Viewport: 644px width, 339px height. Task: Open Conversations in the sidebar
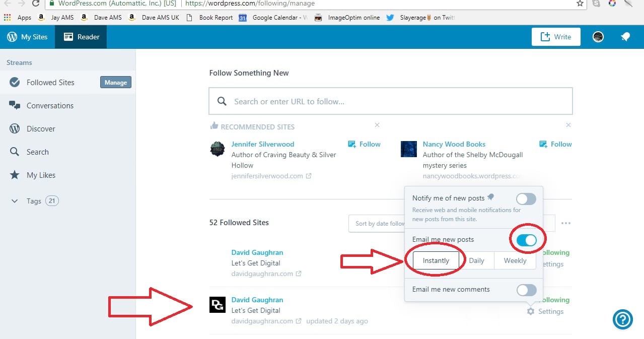(x=50, y=106)
